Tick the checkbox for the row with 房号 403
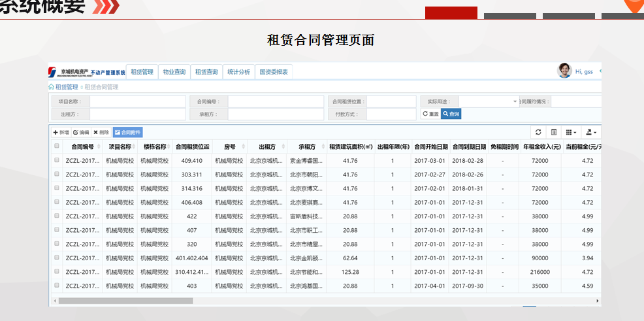The image size is (644, 321). pos(57,286)
